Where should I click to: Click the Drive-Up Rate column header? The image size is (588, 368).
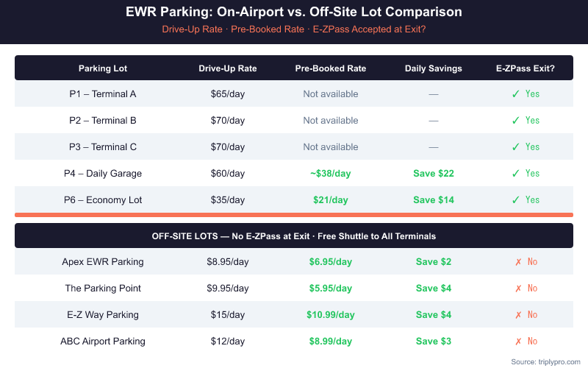tap(228, 68)
